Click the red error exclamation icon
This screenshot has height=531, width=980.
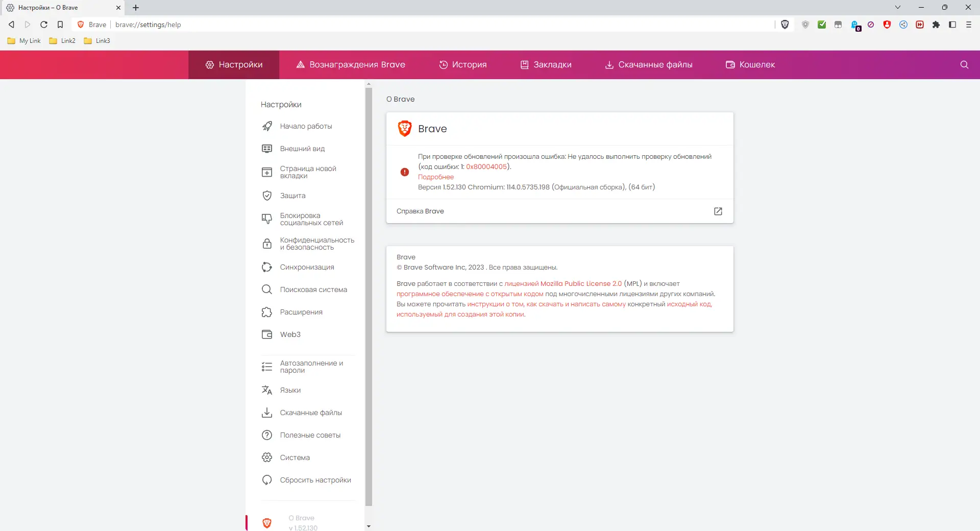[x=405, y=172]
